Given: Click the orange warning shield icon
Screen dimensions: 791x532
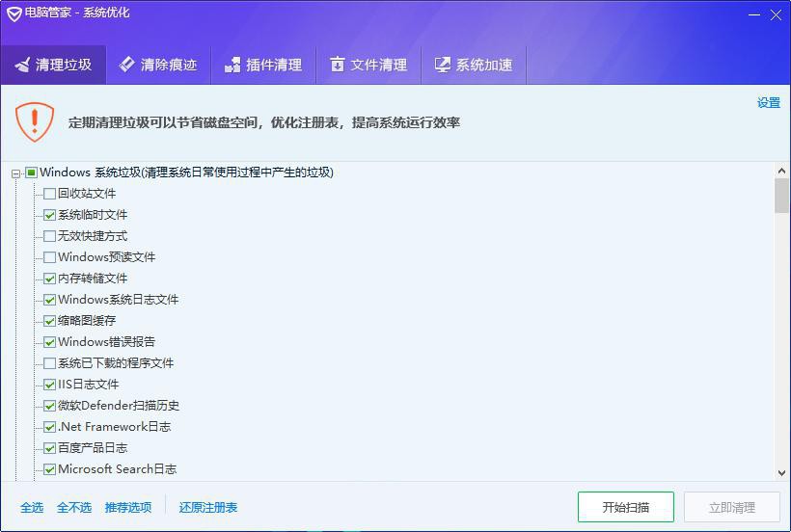Looking at the screenshot, I should pyautogui.click(x=35, y=121).
